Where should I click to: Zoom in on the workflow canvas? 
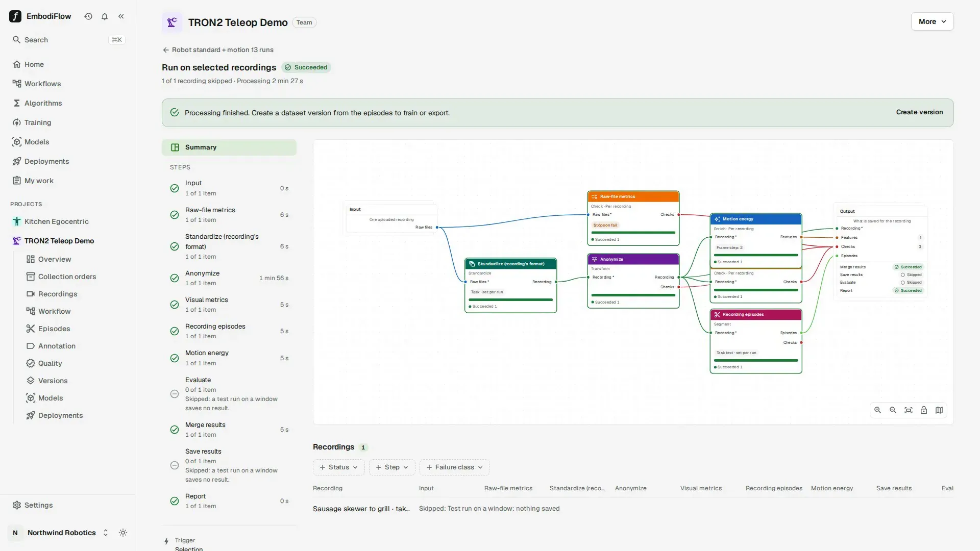[x=878, y=410]
